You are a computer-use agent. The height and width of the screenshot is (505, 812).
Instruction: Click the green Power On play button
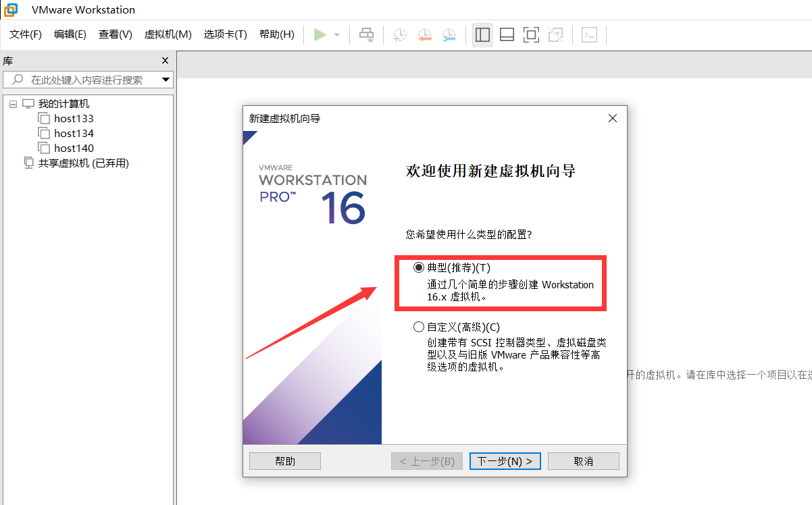[x=320, y=34]
